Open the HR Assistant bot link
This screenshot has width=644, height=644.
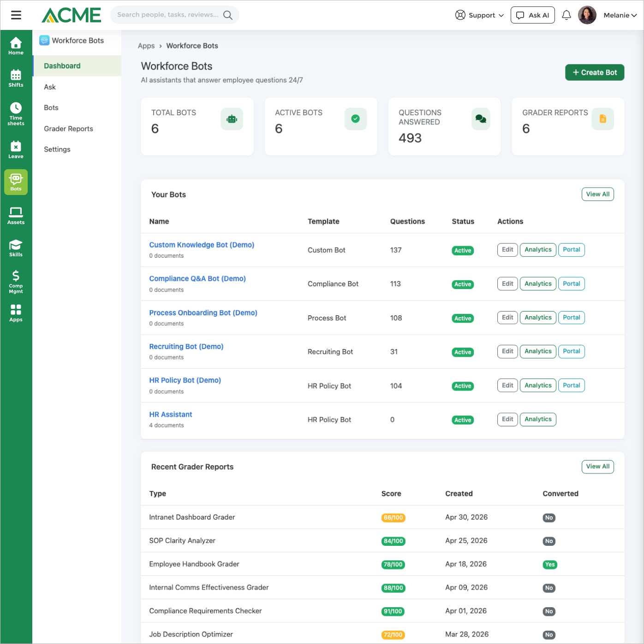click(171, 414)
